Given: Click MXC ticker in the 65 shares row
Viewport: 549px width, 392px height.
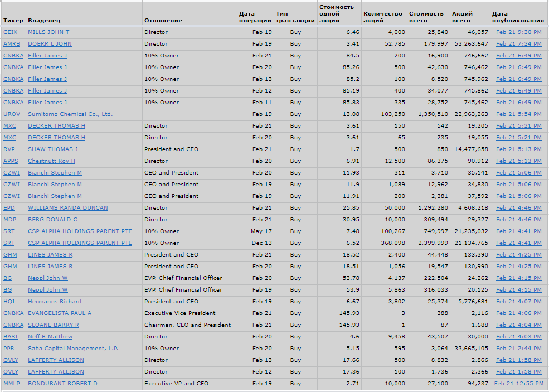Looking at the screenshot, I should pyautogui.click(x=10, y=138).
